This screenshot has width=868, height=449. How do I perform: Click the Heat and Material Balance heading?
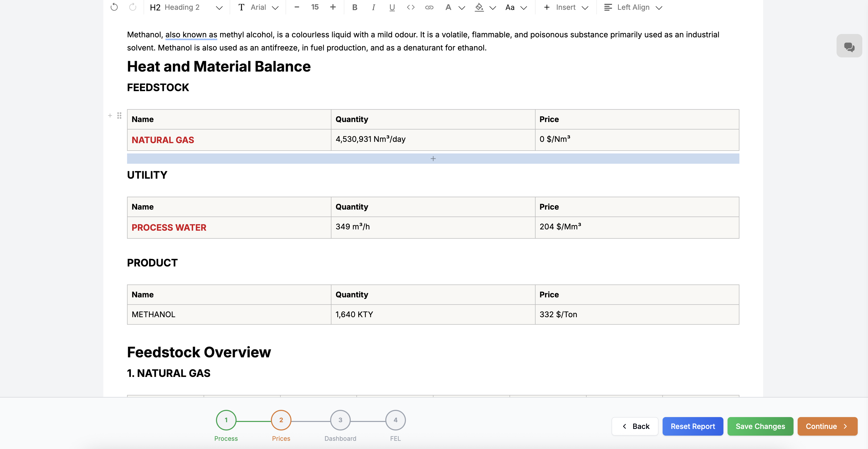click(219, 66)
